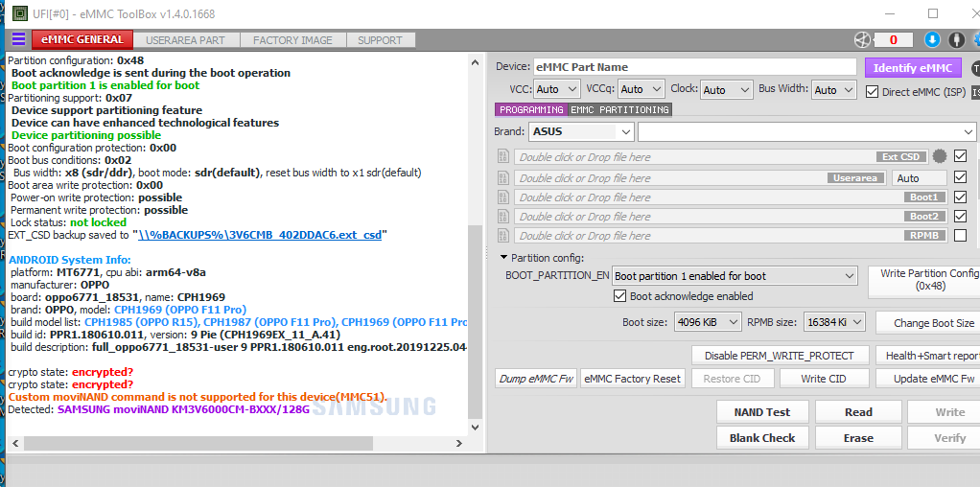This screenshot has height=487, width=980.
Task: Click the Ext CSD file slot icon
Action: point(503,156)
